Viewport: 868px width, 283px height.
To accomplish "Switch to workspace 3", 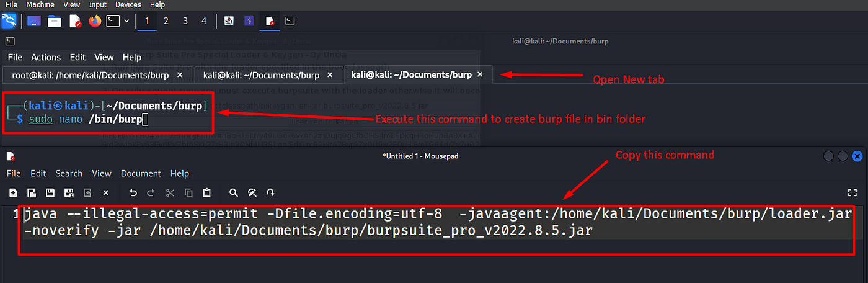I will coord(185,21).
